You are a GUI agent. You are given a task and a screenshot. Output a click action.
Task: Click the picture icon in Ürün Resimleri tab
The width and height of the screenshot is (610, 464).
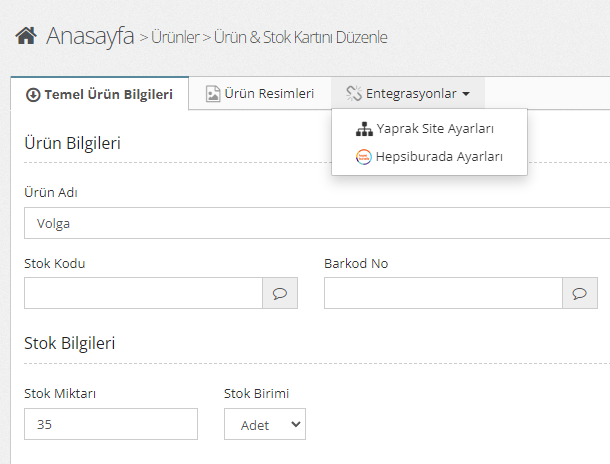(x=213, y=94)
